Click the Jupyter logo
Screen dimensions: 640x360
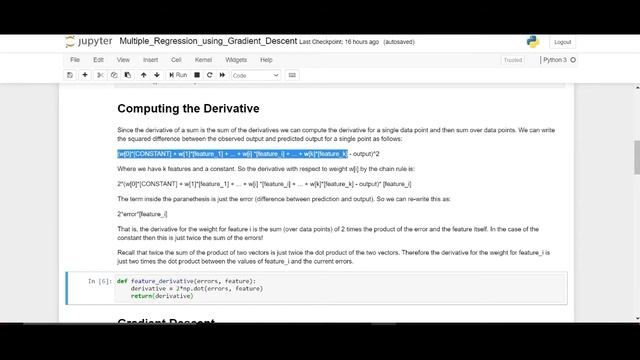coord(89,41)
